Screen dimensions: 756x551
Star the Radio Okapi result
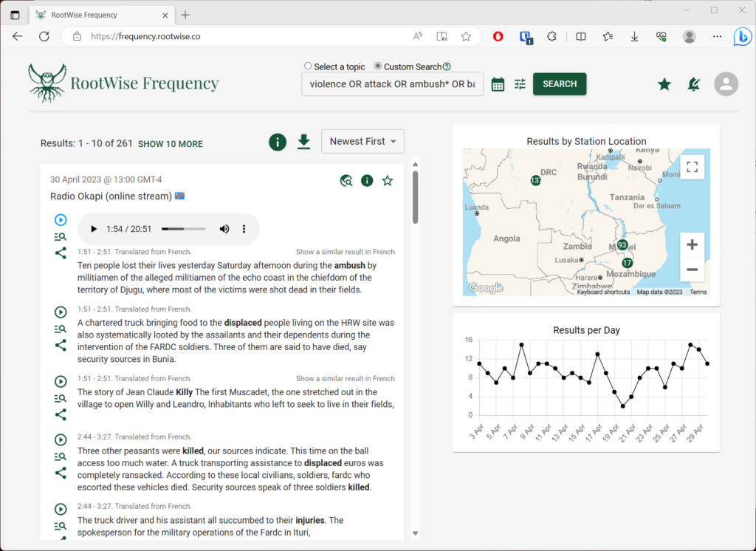tap(387, 180)
